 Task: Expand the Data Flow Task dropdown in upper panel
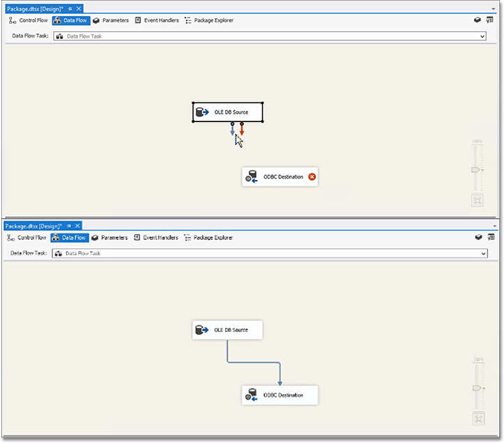click(482, 36)
